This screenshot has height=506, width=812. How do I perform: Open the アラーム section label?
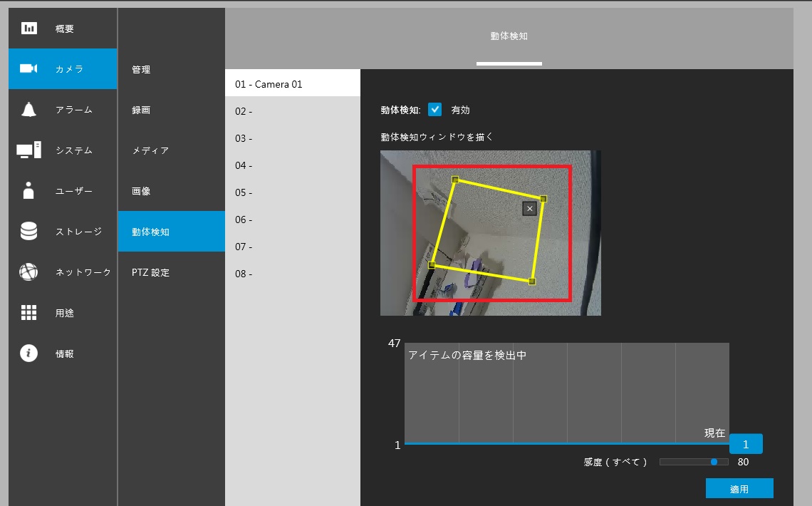click(x=74, y=110)
